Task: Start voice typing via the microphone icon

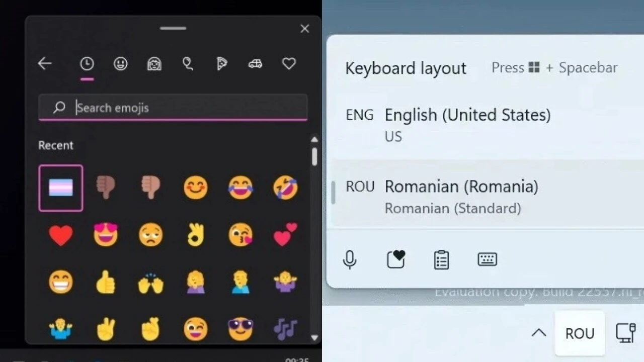Action: click(350, 259)
